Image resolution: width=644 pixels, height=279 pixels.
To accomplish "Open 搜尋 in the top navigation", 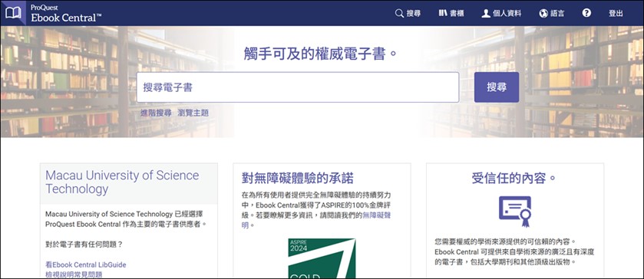I will click(x=408, y=13).
